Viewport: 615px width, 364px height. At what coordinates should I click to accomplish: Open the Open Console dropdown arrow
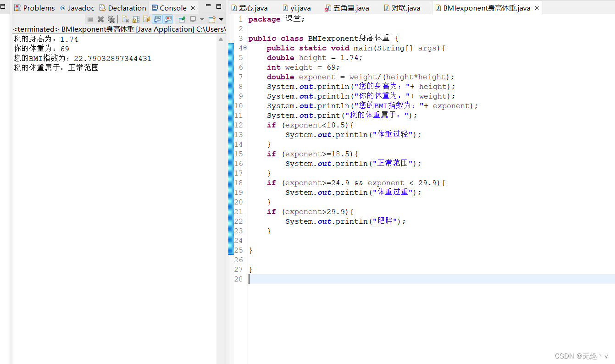click(221, 19)
